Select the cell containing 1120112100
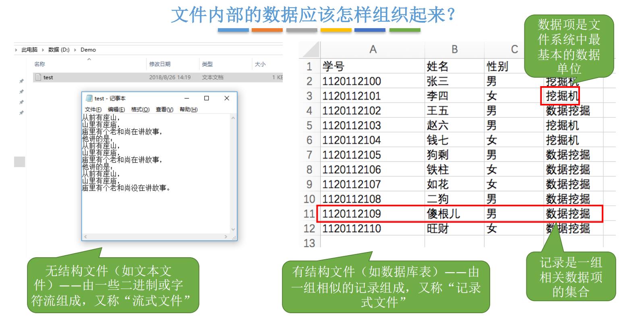 pyautogui.click(x=373, y=81)
